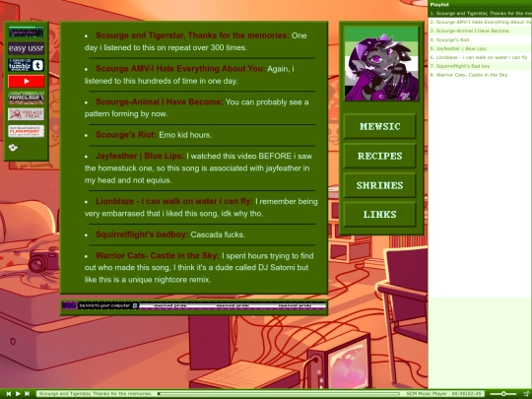Open 'Warrior Cats- Castle in the Sky' link
Image resolution: width=532 pixels, height=399 pixels.
click(x=157, y=255)
